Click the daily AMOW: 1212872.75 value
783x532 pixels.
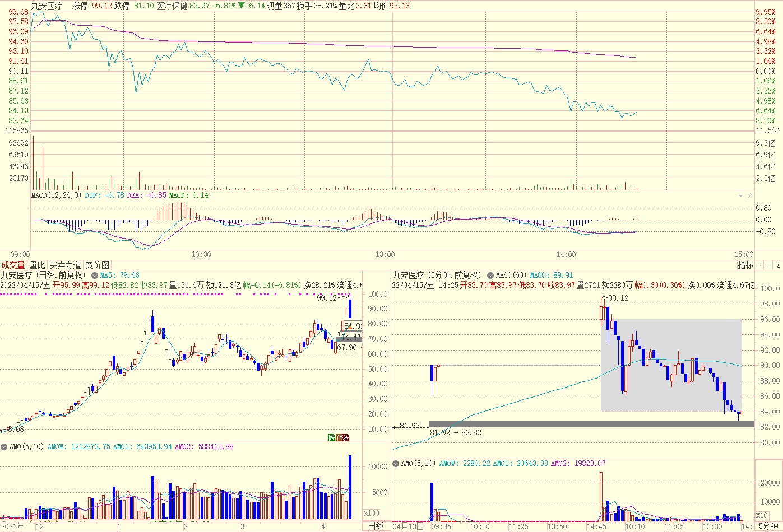coord(79,447)
